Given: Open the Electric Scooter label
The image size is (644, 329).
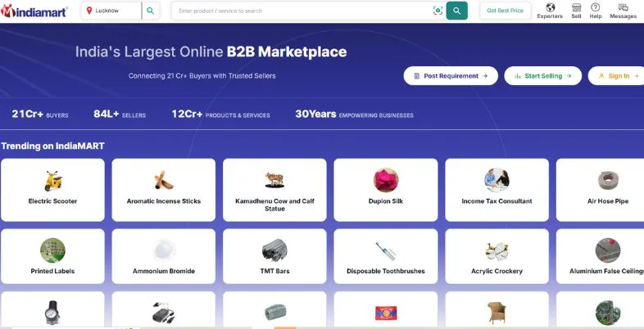Looking at the screenshot, I should point(52,201).
